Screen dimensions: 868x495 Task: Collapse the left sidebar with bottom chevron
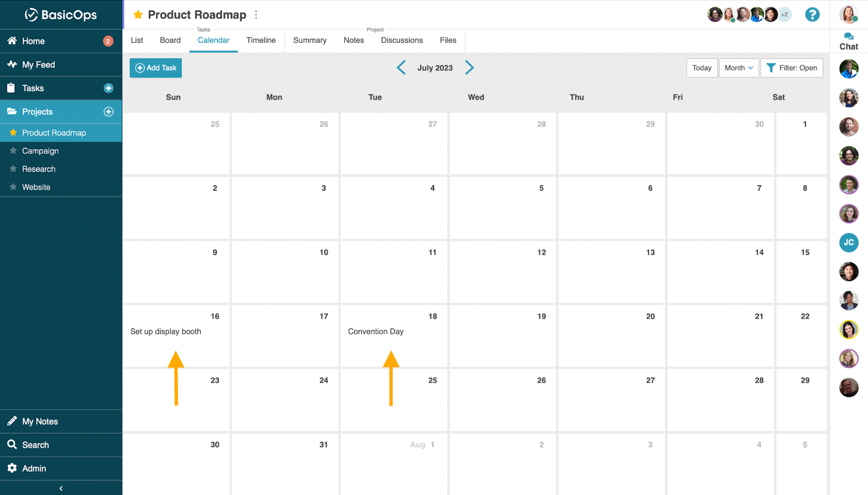[x=61, y=488]
